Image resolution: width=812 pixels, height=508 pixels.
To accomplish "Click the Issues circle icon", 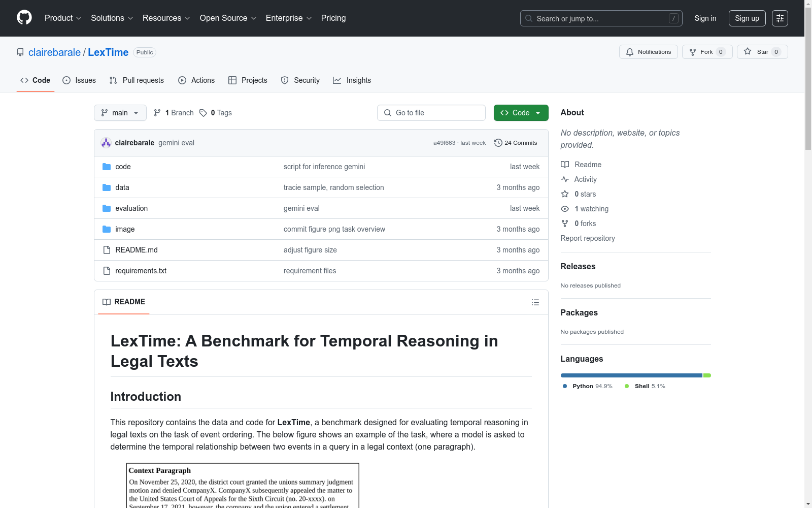I will pos(66,80).
